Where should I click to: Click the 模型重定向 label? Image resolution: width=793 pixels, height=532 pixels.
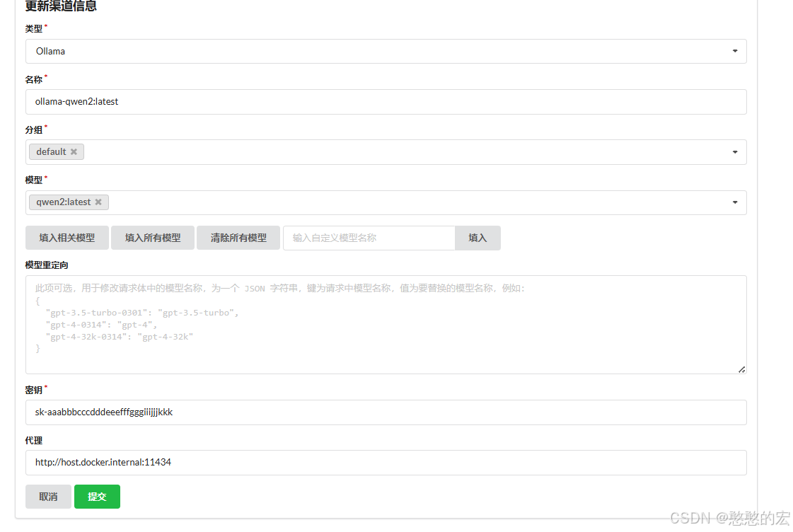pos(47,265)
